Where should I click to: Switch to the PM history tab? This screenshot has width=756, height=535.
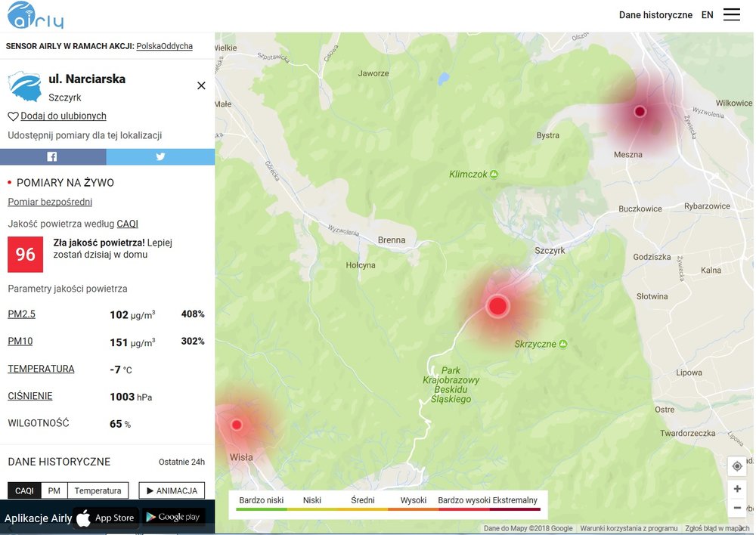click(x=54, y=490)
